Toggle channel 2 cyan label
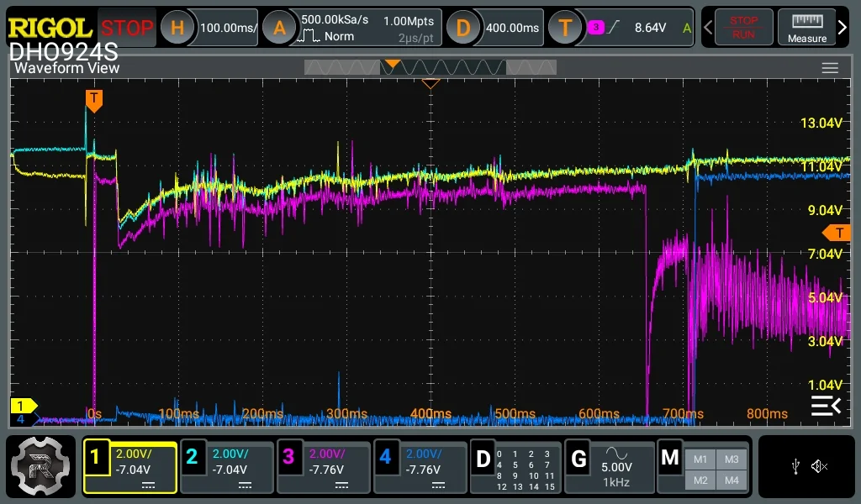This screenshot has width=861, height=504. click(193, 456)
